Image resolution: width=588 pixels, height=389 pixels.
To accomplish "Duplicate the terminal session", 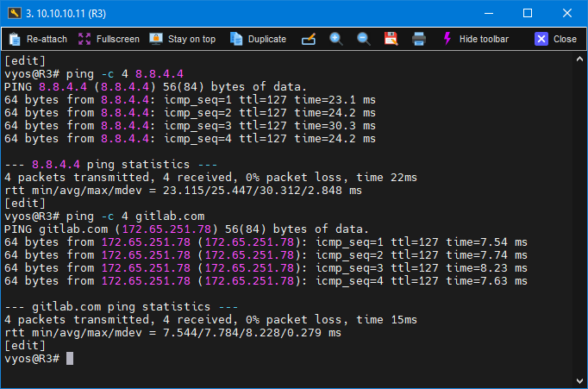I will [258, 39].
